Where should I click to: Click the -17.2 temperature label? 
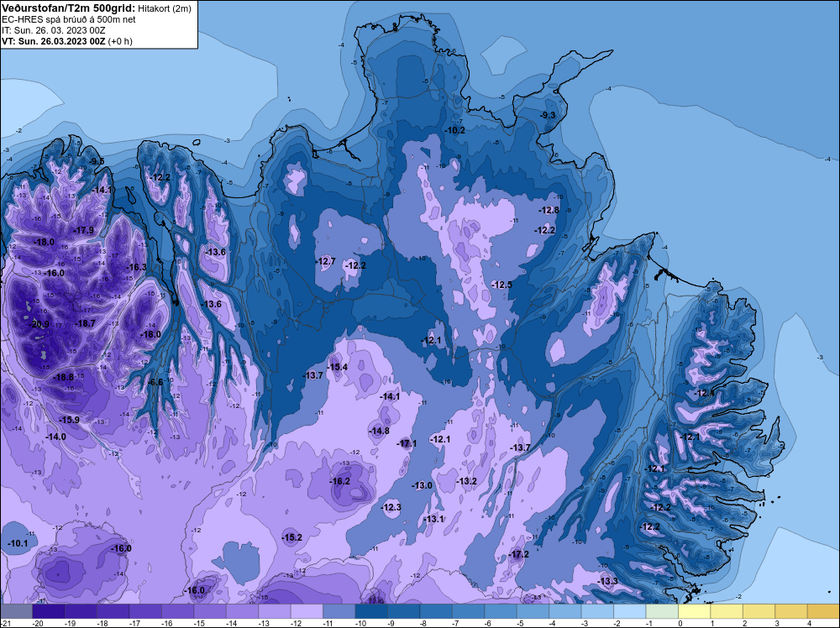pyautogui.click(x=519, y=554)
